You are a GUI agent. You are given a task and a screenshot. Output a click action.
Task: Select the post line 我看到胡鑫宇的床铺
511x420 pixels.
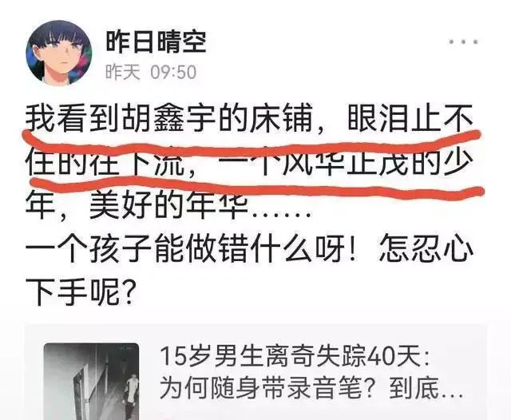pos(168,118)
